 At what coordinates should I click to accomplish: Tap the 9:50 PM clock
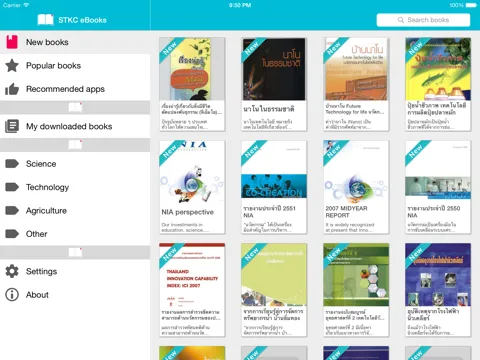click(x=240, y=5)
